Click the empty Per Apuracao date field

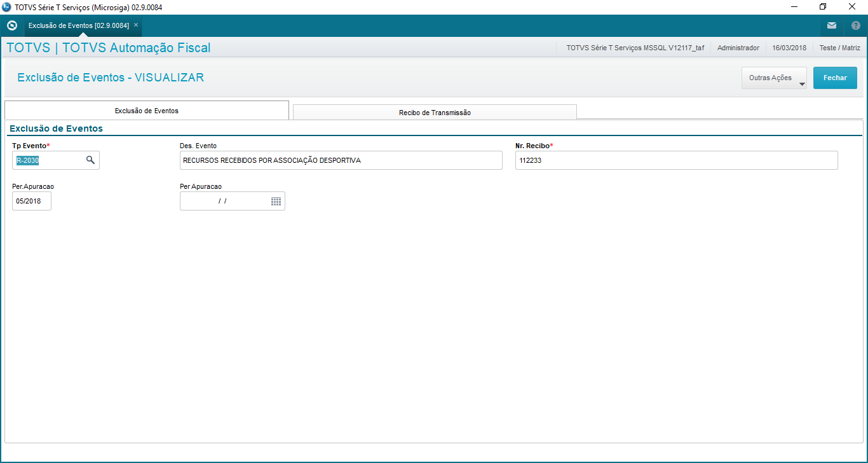pos(233,201)
